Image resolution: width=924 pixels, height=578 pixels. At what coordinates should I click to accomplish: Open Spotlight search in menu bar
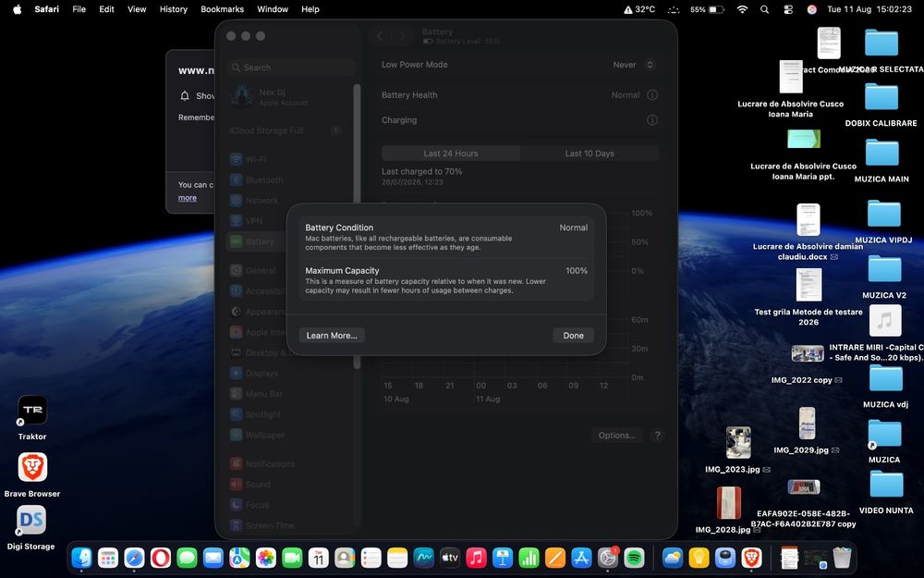pos(765,9)
